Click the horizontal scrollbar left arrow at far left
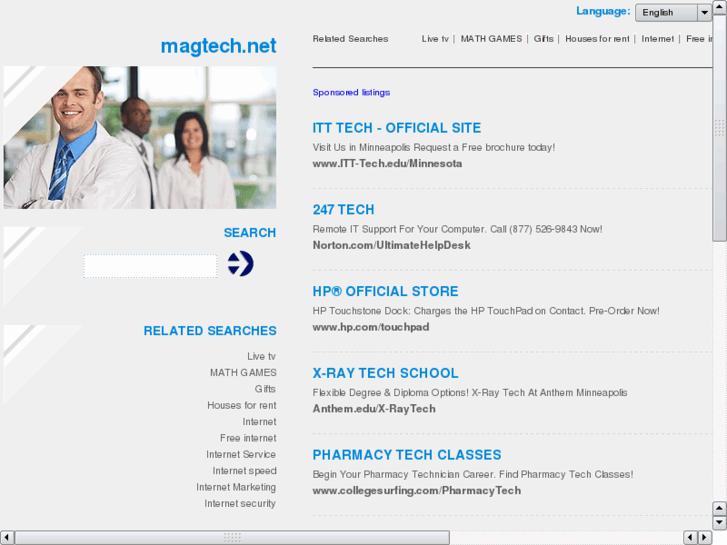The image size is (727, 545). tap(7, 538)
